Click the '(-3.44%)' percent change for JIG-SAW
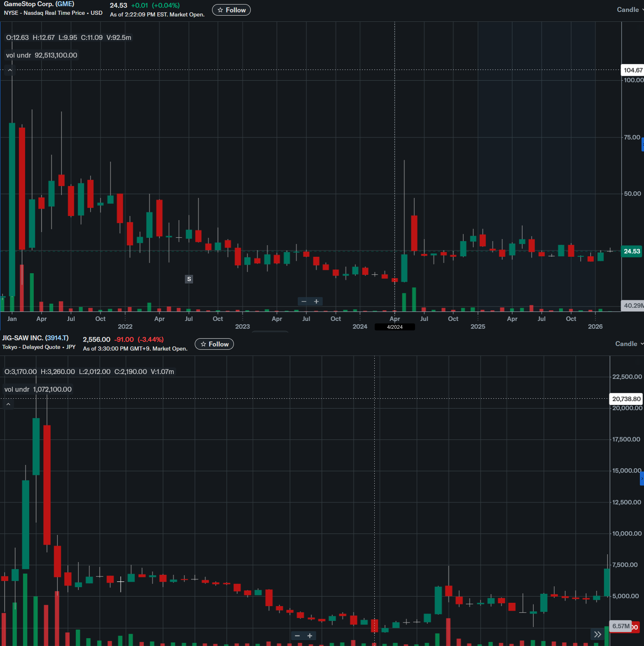Screen dimensions: 644x646 click(151, 339)
